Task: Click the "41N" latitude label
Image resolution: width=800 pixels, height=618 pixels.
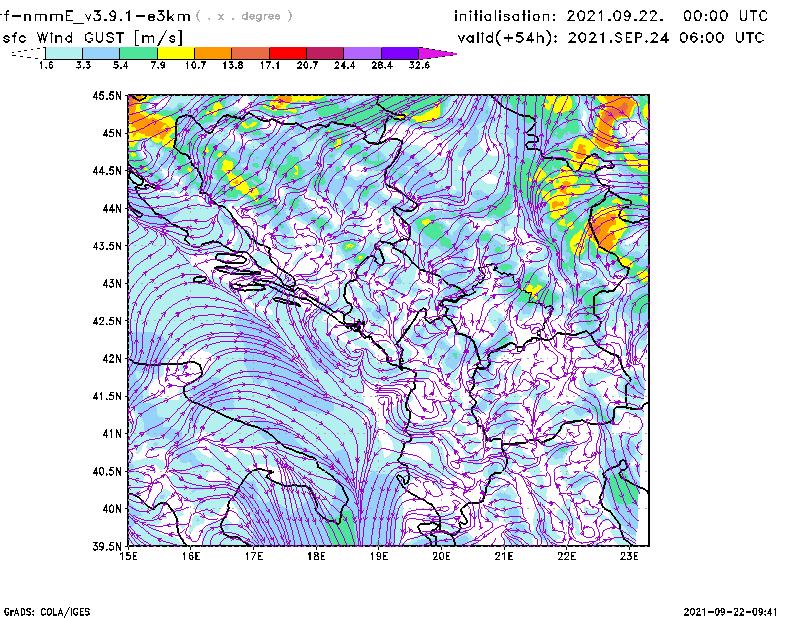Action: (112, 434)
